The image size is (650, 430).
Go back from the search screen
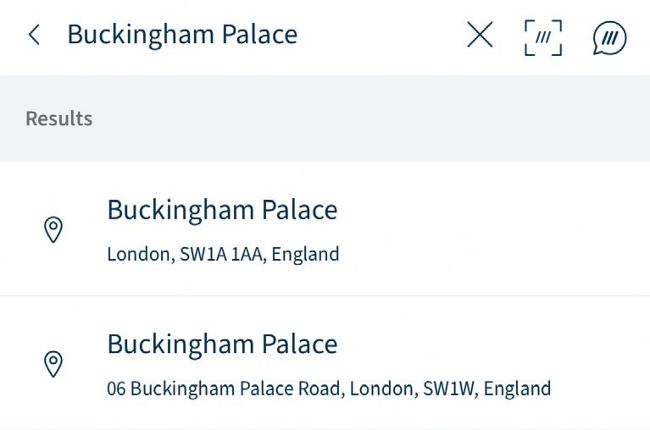[34, 36]
